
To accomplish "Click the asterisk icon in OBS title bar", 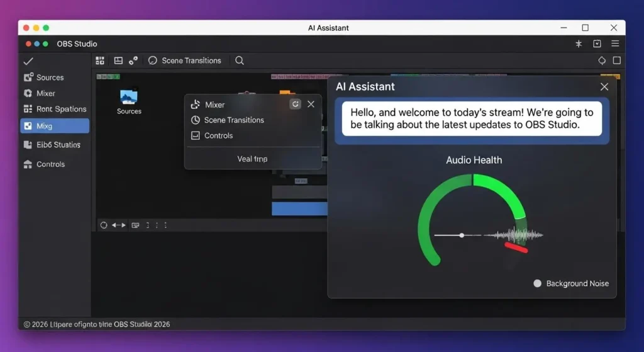I will click(x=579, y=43).
